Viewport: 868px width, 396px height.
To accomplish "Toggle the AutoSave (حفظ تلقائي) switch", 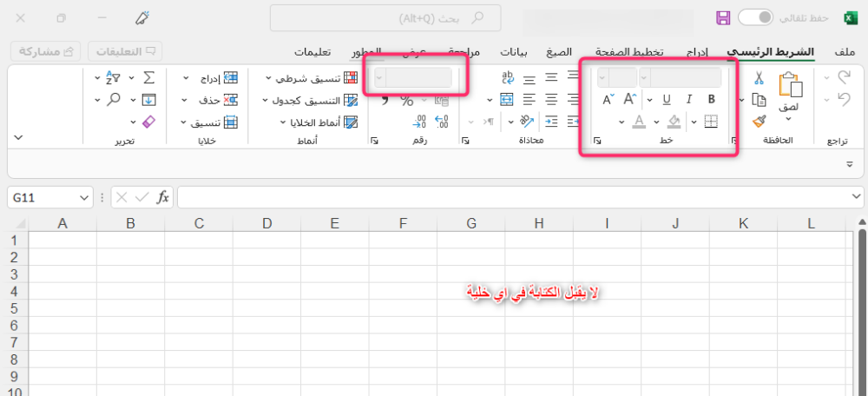I will tap(755, 17).
